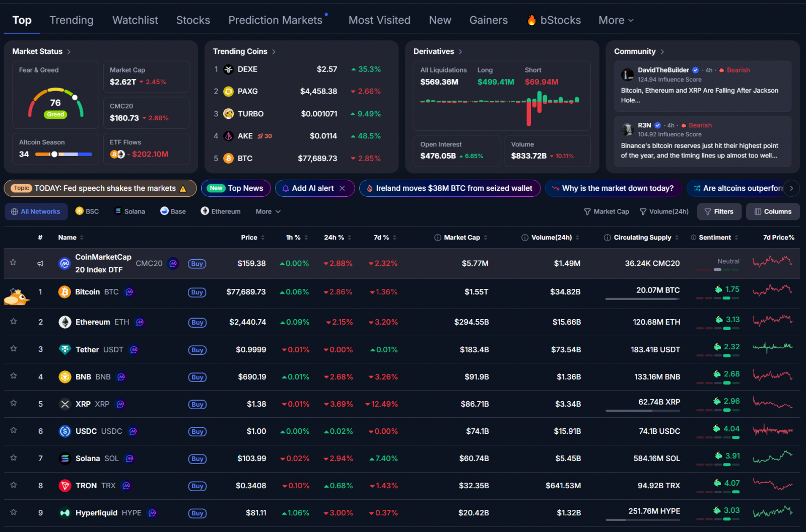Toggle the watchlist star for TRON
The height and width of the screenshot is (532, 806).
click(x=14, y=485)
